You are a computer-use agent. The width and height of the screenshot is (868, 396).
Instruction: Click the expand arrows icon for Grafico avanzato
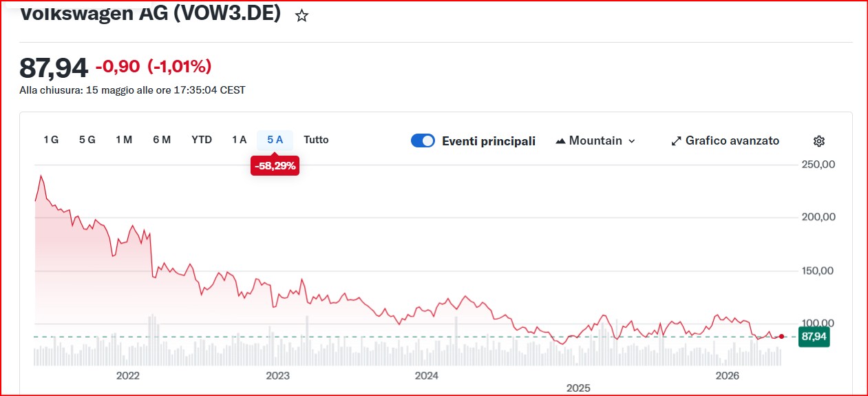click(x=676, y=140)
